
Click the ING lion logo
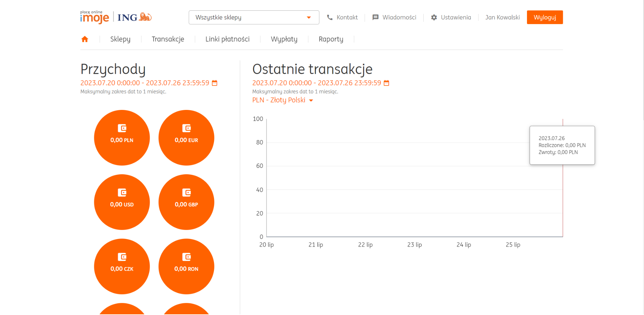click(x=146, y=17)
